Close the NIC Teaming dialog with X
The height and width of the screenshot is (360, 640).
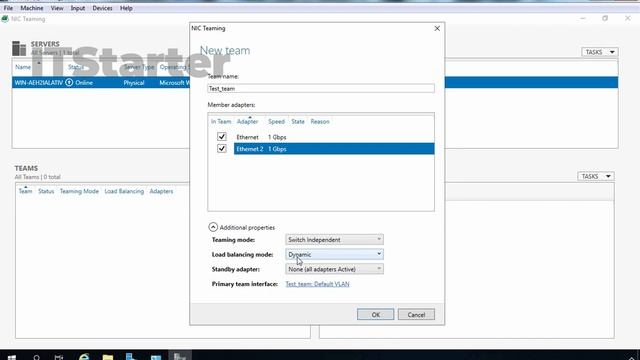pyautogui.click(x=437, y=28)
